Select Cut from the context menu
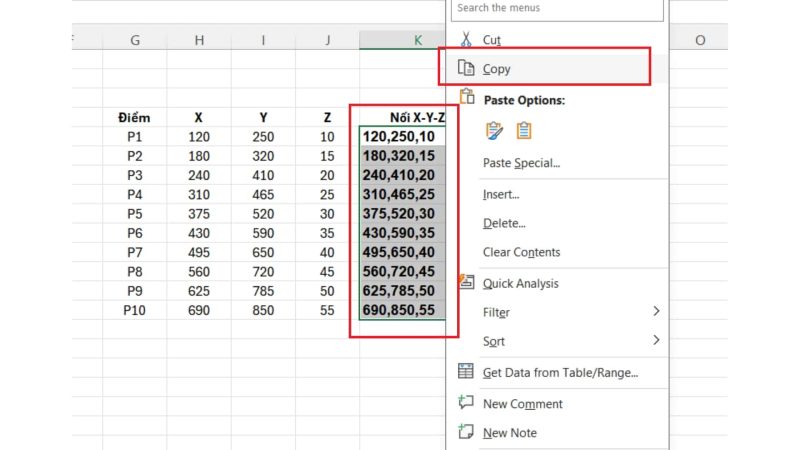The image size is (800, 450). [557, 40]
